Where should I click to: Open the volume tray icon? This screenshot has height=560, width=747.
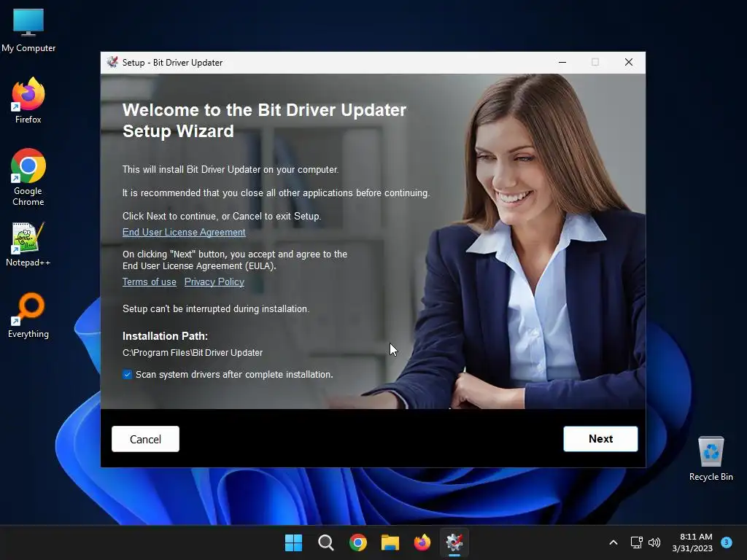tap(654, 542)
